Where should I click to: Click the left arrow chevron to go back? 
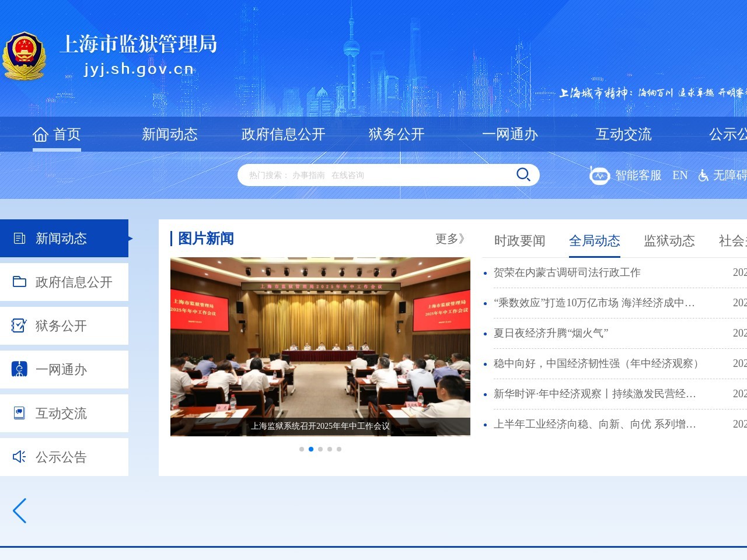click(20, 511)
